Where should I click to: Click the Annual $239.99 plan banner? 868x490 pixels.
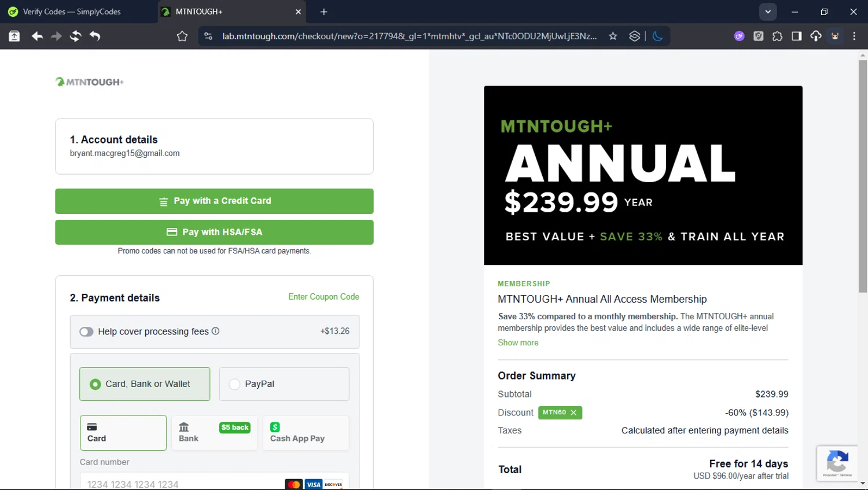(643, 175)
